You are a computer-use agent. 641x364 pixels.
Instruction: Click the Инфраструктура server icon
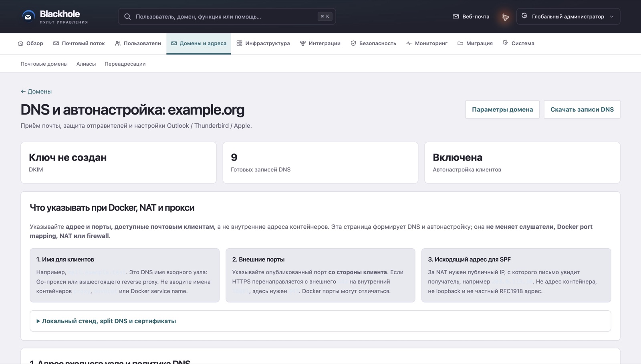tap(239, 43)
